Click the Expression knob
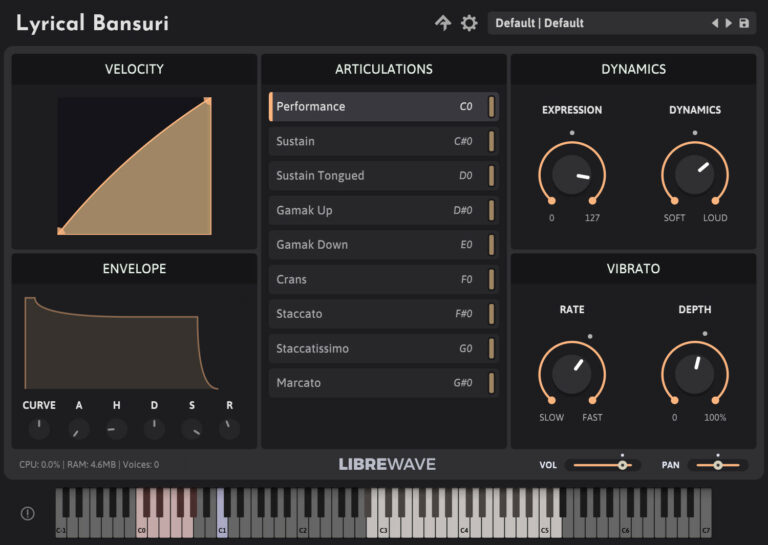The height and width of the screenshot is (545, 768). click(572, 174)
